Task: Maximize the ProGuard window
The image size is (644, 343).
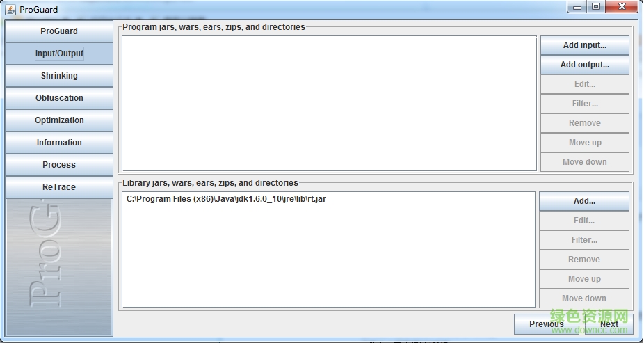Action: coord(596,6)
